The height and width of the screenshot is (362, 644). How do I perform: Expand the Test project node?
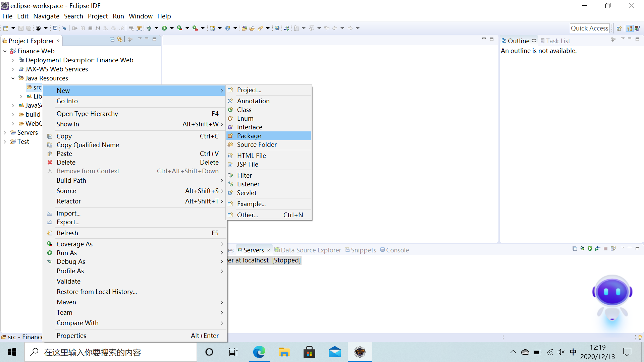pyautogui.click(x=5, y=142)
